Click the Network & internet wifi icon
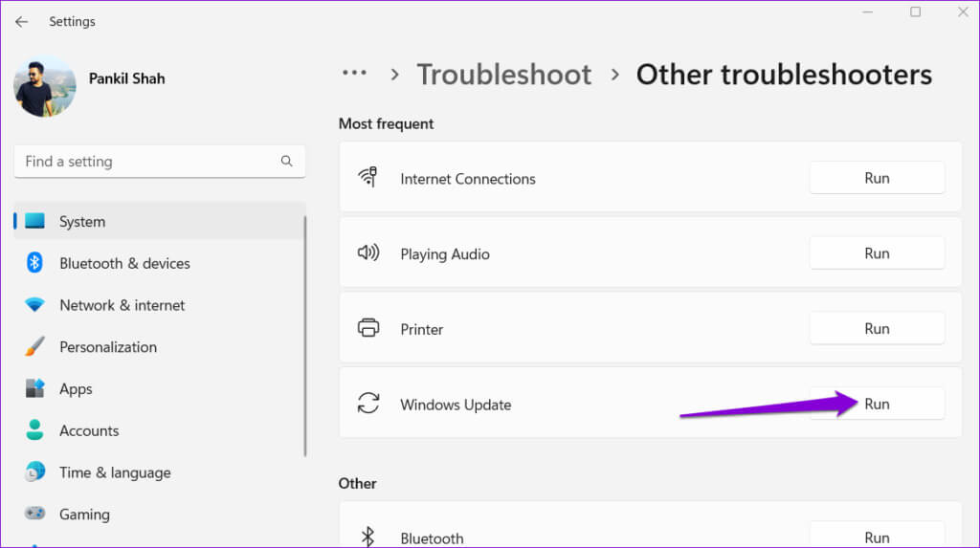This screenshot has width=980, height=548. 35,305
